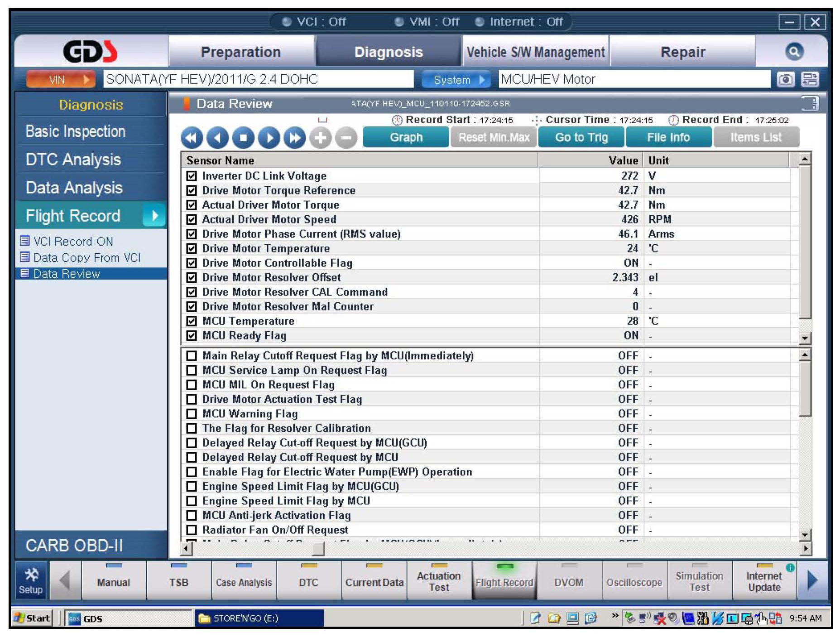
Task: Click the plus zoom icon
Action: [x=321, y=138]
